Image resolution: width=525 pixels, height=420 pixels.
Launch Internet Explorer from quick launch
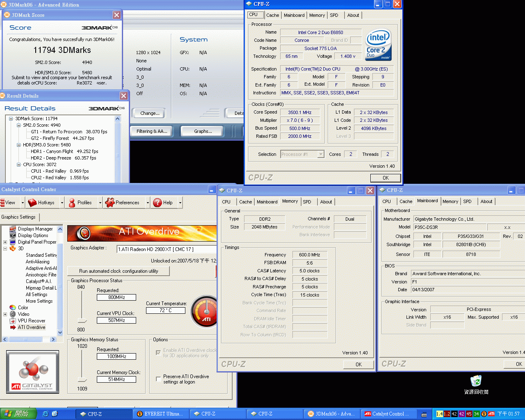(45, 414)
